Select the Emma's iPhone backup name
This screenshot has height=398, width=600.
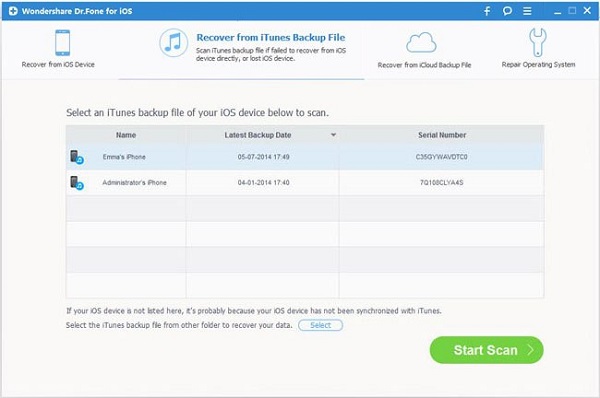(124, 157)
